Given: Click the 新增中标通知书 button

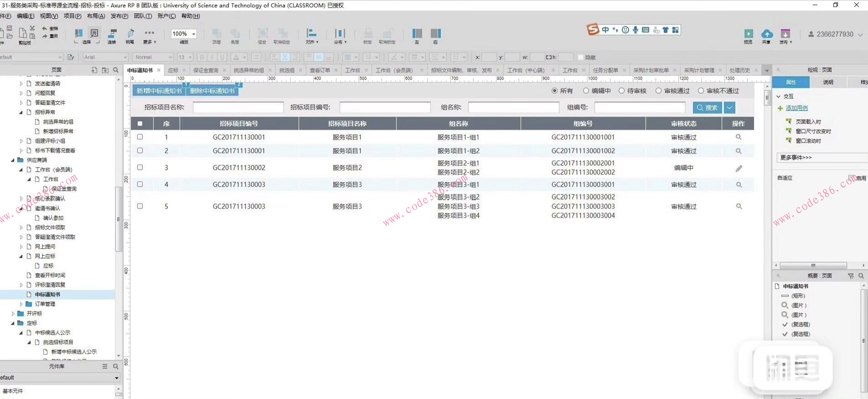Looking at the screenshot, I should click(x=159, y=91).
